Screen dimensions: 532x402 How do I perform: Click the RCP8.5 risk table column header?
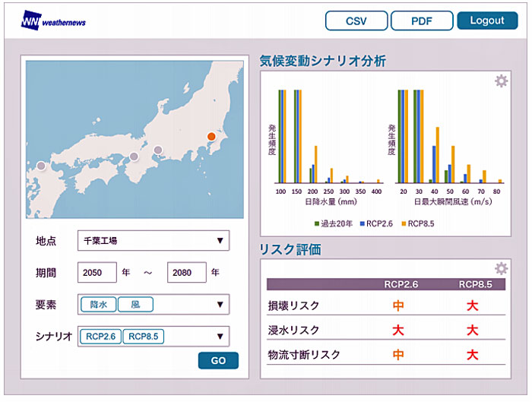(475, 284)
